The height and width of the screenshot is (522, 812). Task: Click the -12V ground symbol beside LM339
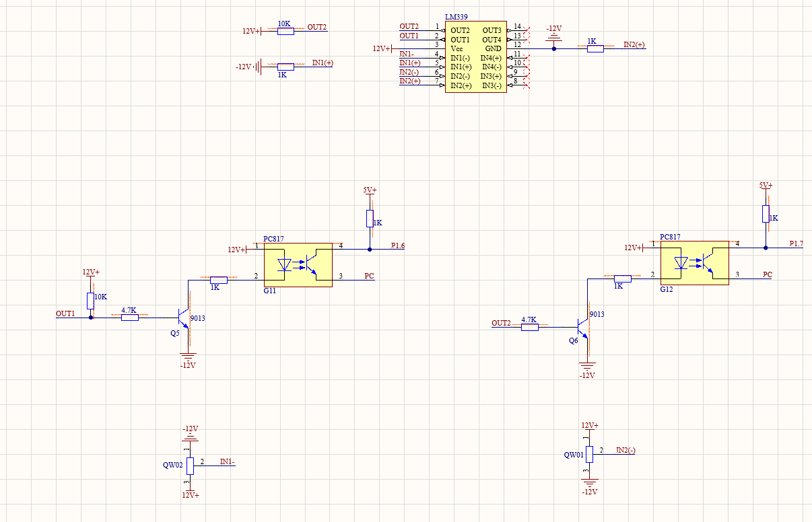tap(553, 34)
